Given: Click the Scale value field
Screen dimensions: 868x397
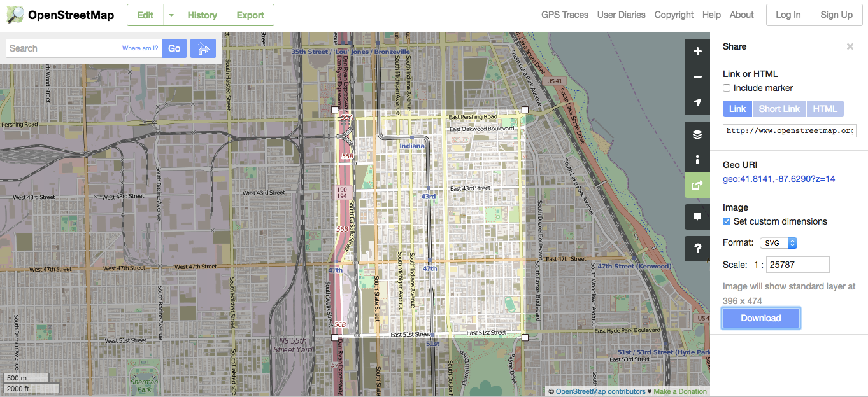Looking at the screenshot, I should pyautogui.click(x=797, y=265).
